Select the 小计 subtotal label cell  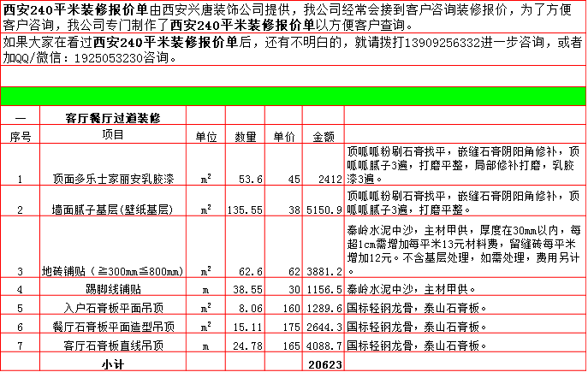pyautogui.click(x=113, y=363)
